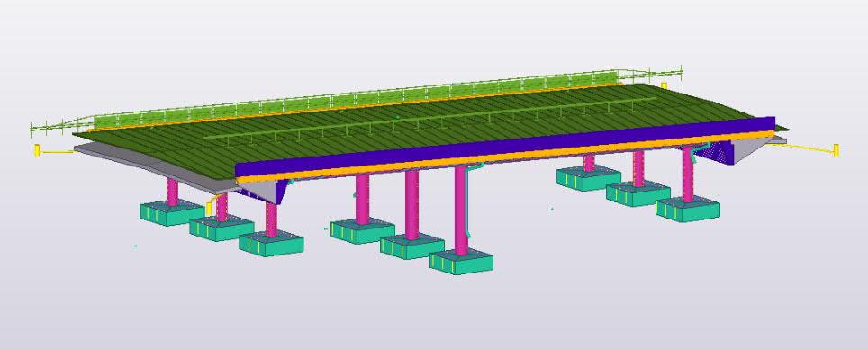Screen dimensions: 868x349
Task: Select the rearmost teal footing of left pier
Action: (x=172, y=213)
